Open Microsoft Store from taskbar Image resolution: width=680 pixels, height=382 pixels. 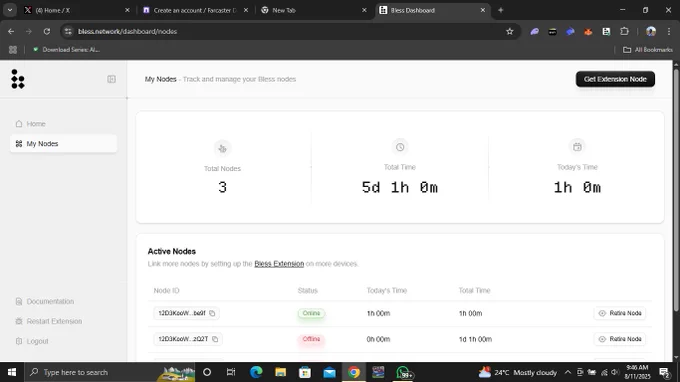coord(305,372)
